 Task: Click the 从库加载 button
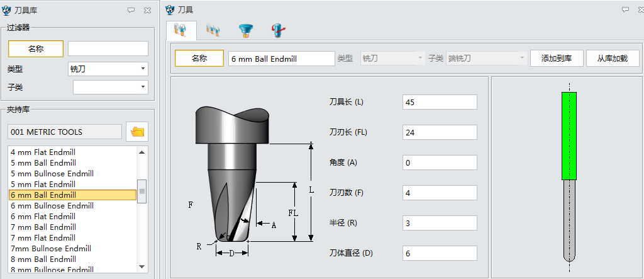[x=613, y=59]
